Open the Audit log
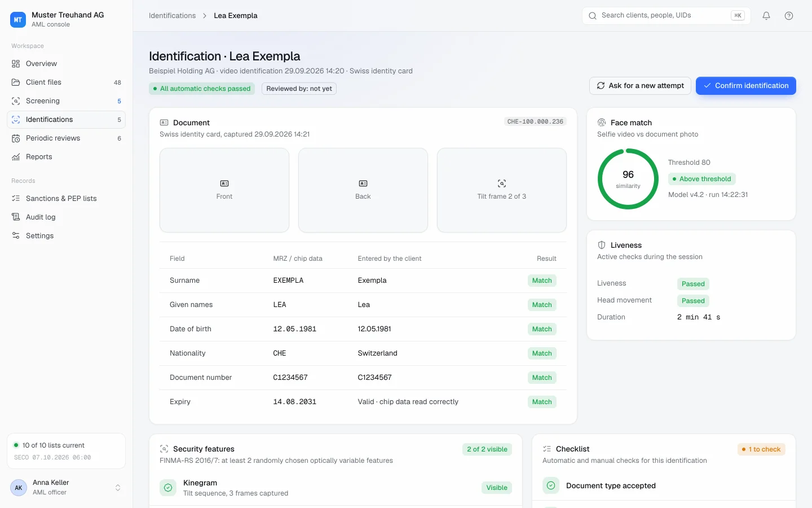The image size is (812, 508). click(x=66, y=217)
